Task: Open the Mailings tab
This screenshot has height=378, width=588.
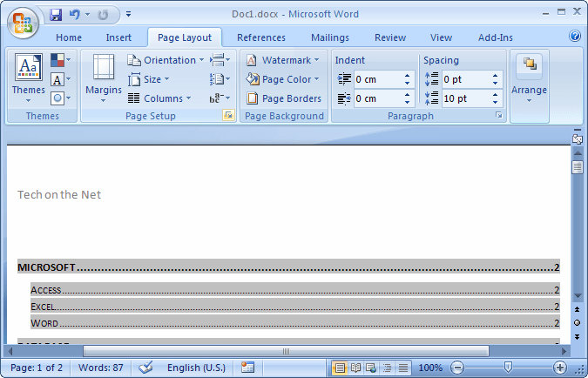Action: (x=330, y=37)
